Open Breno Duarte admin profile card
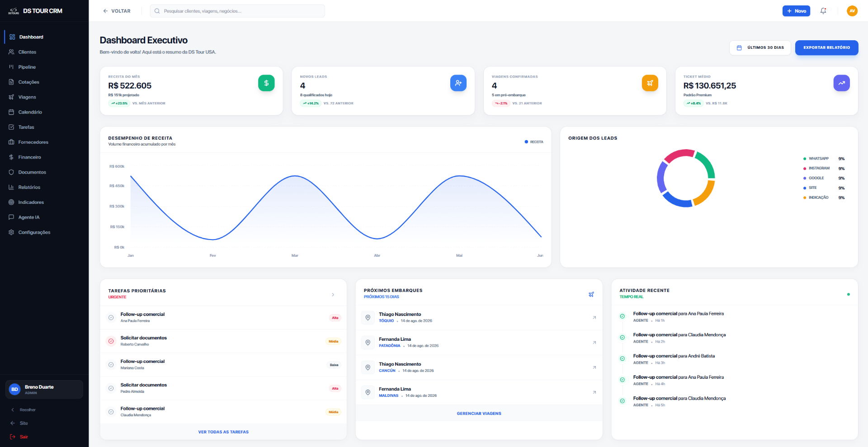868x447 pixels. (44, 389)
